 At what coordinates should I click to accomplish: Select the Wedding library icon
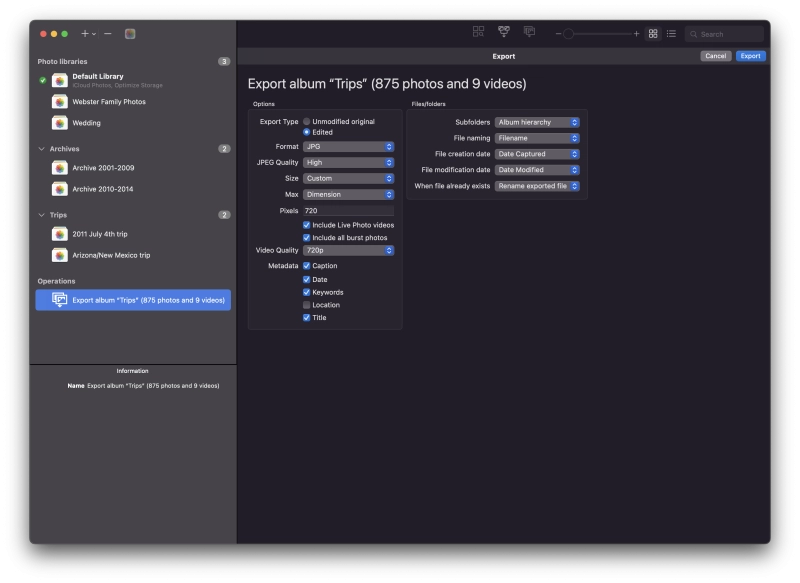60,123
